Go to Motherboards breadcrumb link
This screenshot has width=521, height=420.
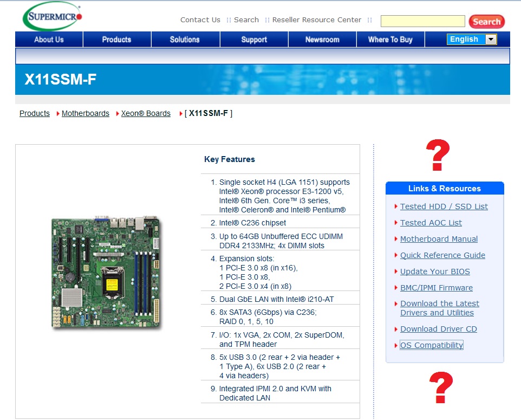coord(86,113)
